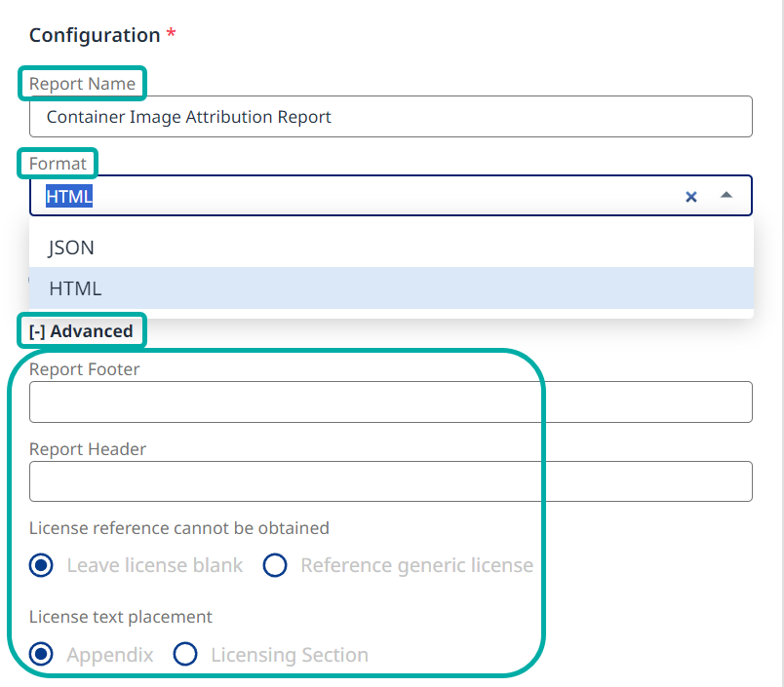Focus the Report Header input box
The height and width of the screenshot is (687, 784).
390,481
